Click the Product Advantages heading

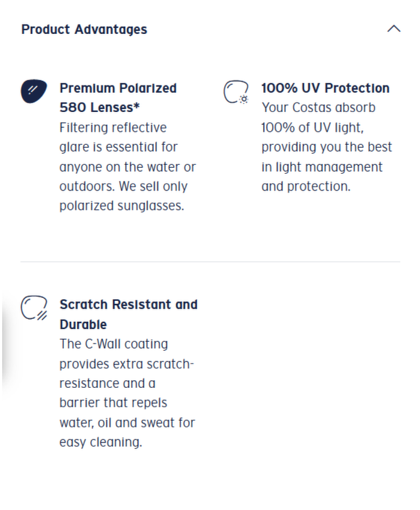click(84, 29)
